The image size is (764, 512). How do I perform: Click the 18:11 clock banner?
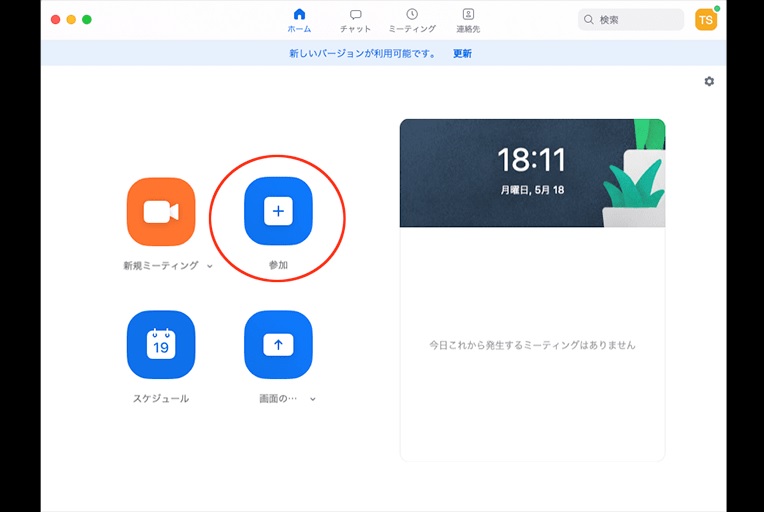pyautogui.click(x=532, y=173)
